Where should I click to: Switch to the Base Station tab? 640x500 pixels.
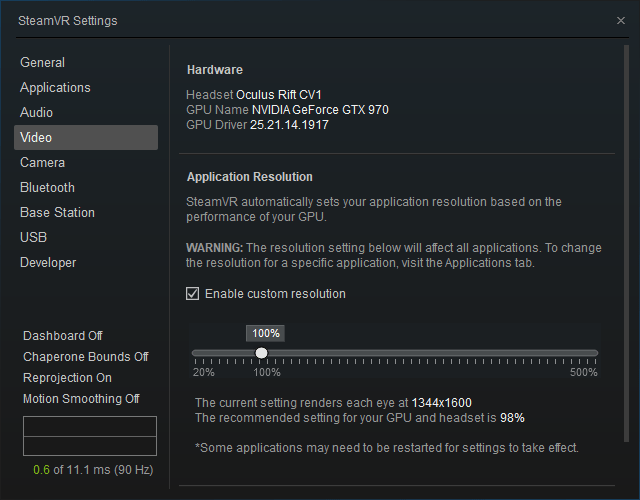57,212
